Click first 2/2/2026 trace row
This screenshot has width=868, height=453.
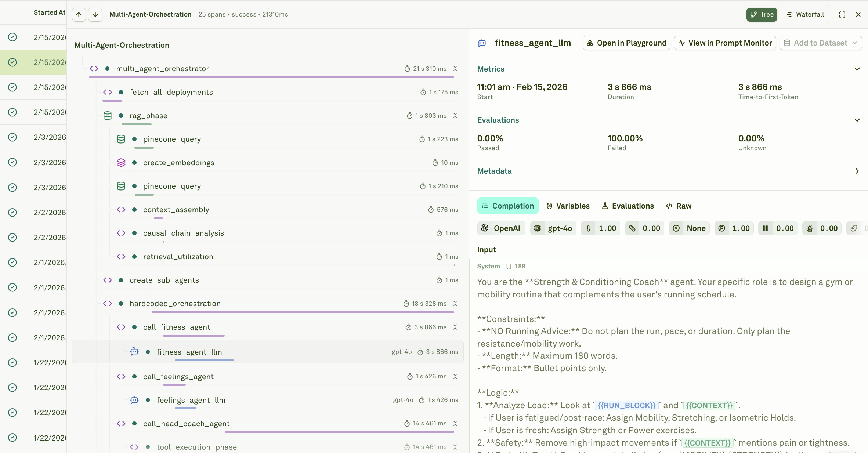pos(33,213)
